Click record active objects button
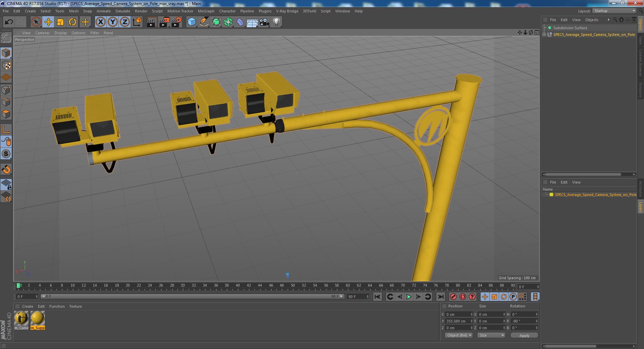644x349 pixels. (453, 297)
